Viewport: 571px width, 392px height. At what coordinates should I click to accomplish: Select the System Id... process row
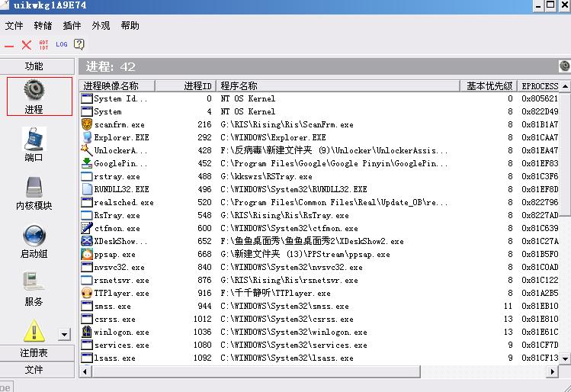click(x=319, y=98)
